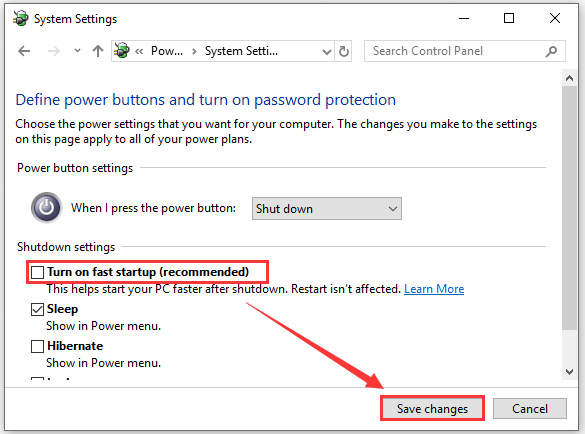Click the refresh button in address bar
The width and height of the screenshot is (585, 434).
[x=344, y=51]
